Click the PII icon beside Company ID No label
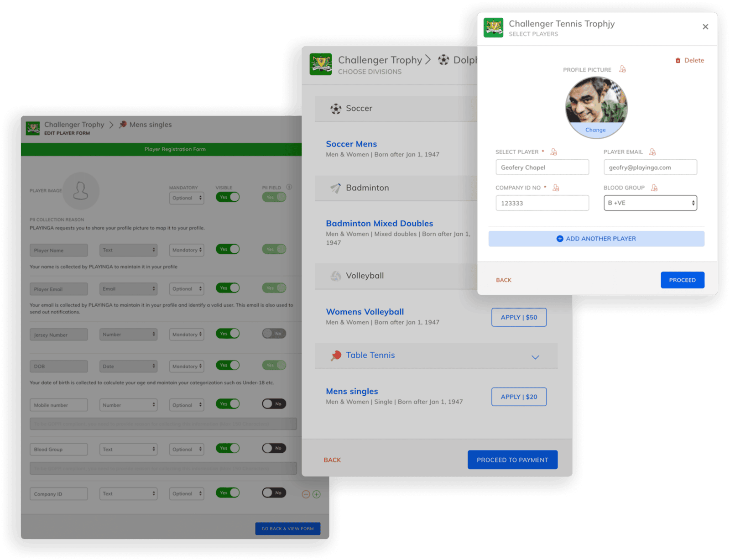 tap(556, 188)
